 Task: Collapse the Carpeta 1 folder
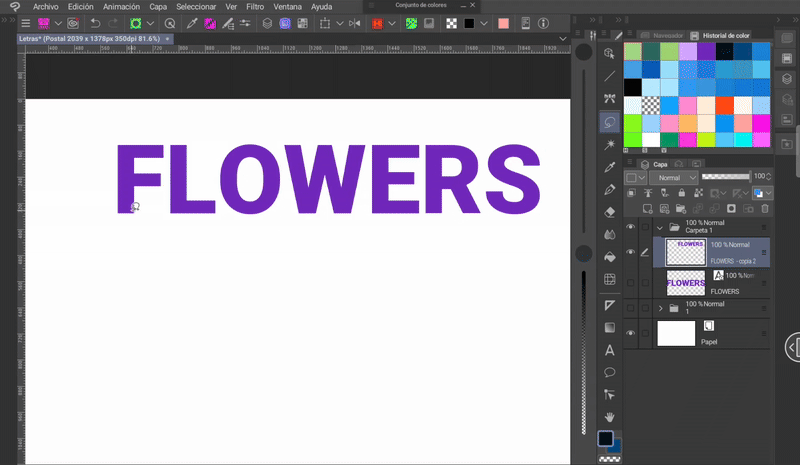click(x=660, y=227)
